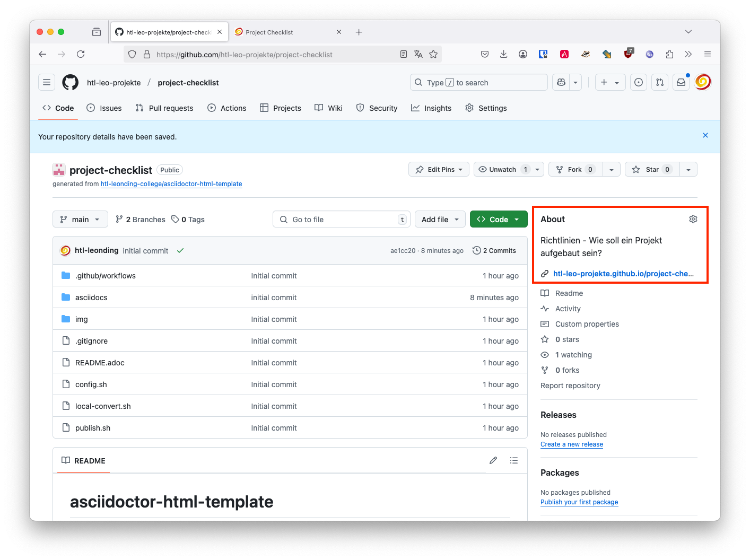Open the green Code dropdown
This screenshot has height=560, width=750.
click(499, 220)
